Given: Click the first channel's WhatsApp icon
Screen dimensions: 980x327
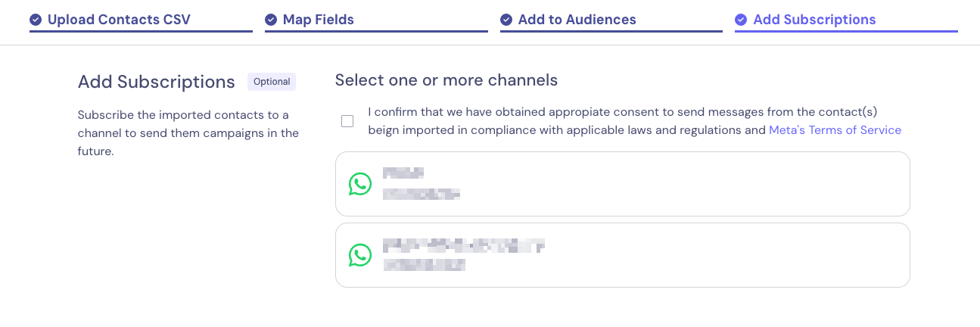Looking at the screenshot, I should click(x=360, y=184).
